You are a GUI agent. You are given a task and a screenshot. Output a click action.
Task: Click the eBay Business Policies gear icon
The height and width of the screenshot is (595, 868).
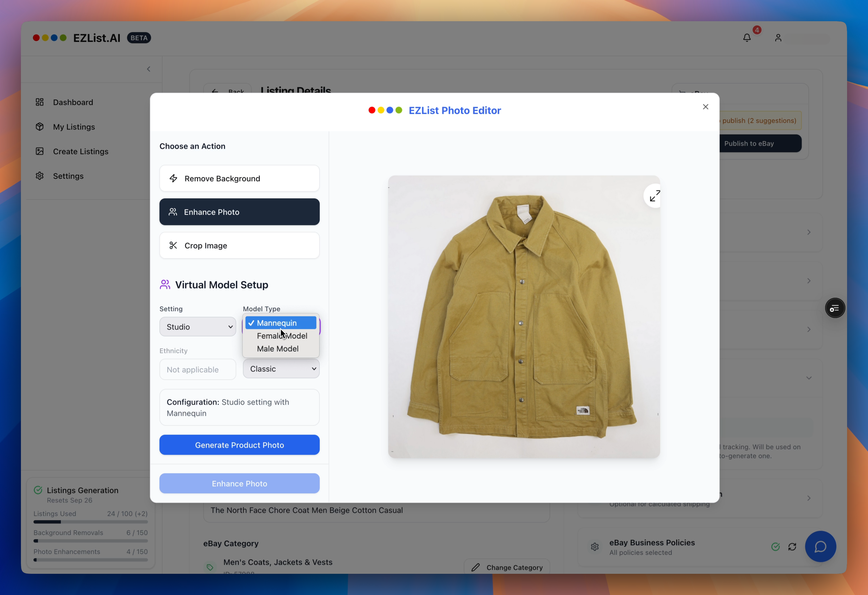click(x=595, y=547)
